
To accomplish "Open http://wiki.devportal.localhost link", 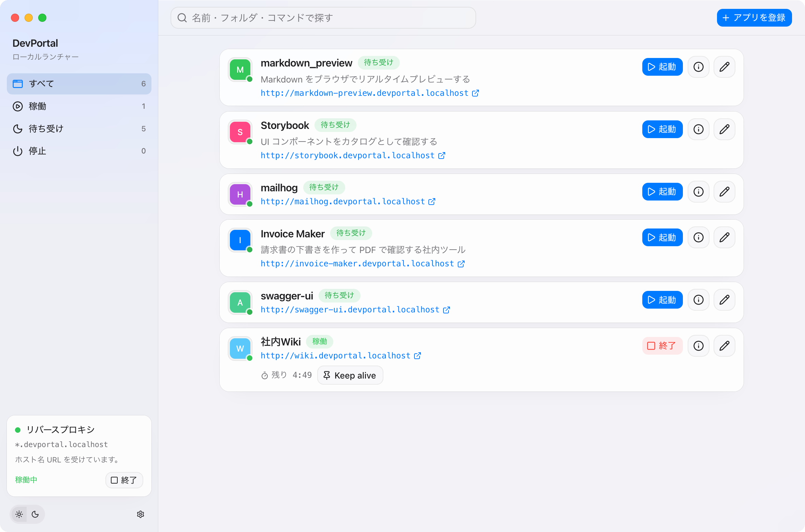I will (x=336, y=356).
